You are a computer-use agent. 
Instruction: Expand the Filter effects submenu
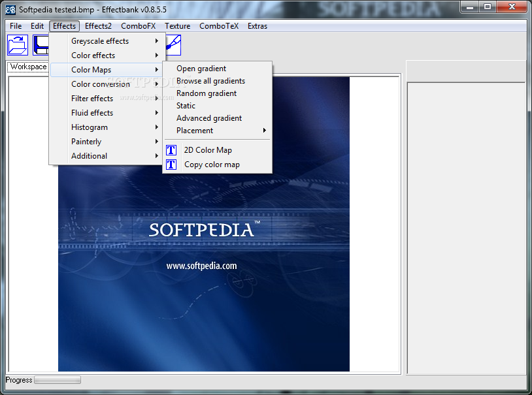tap(106, 99)
